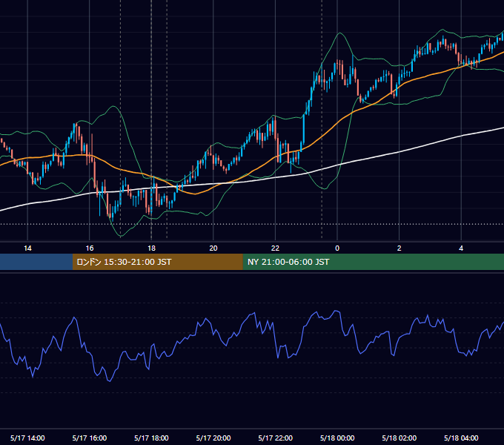Click the 5/17 22:00 time label
The width and height of the screenshot is (504, 445).
(276, 438)
